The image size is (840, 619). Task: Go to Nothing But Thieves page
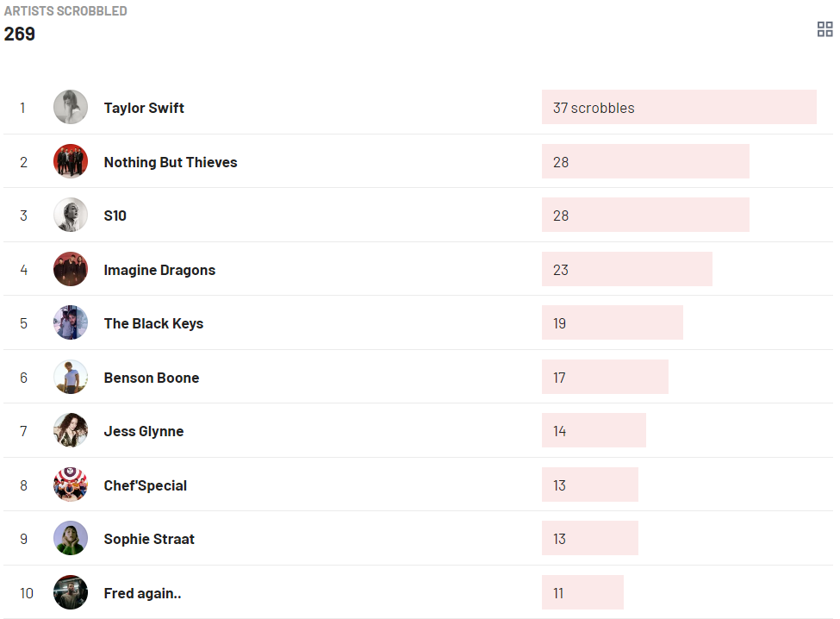coord(171,162)
